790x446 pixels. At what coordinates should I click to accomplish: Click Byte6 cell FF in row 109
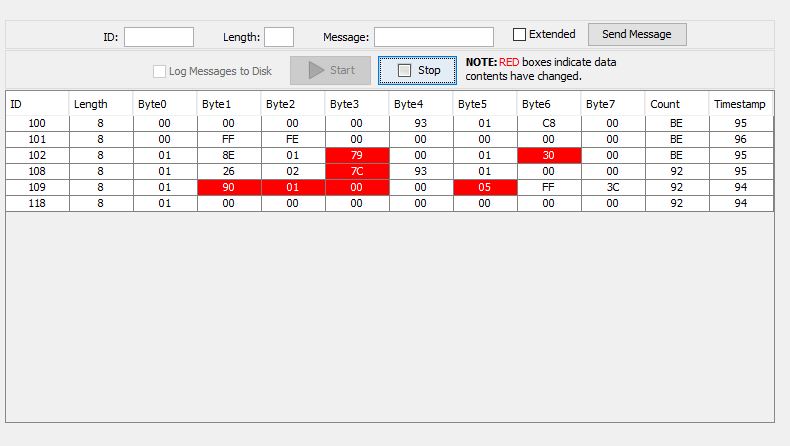549,187
